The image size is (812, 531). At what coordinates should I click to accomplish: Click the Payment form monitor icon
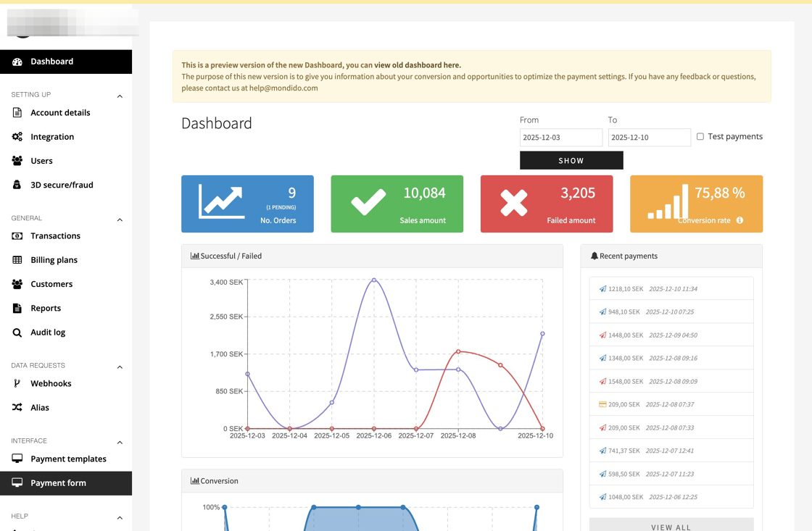tap(17, 482)
